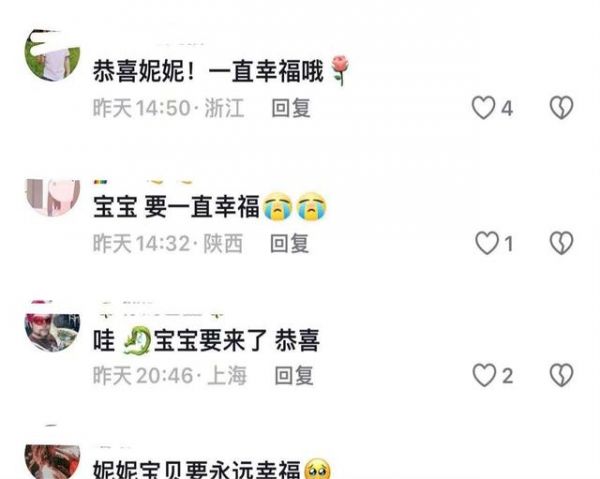Open avatar of the 妮妮宝贝 commenter
600x479 pixels.
[x=52, y=462]
